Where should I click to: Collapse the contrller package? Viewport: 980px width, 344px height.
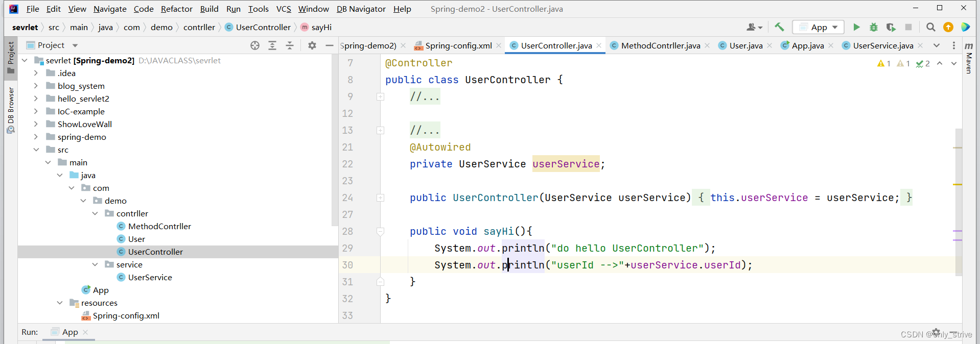click(95, 213)
